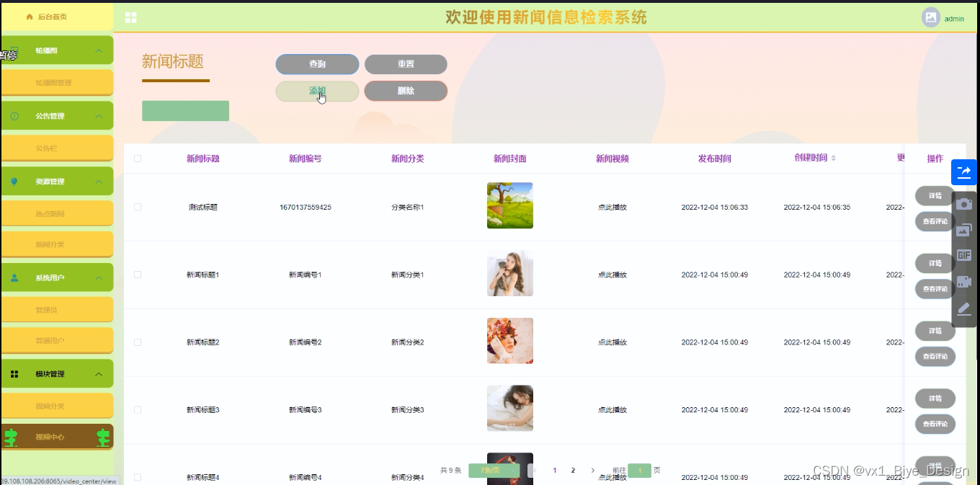980x485 pixels.
Task: Click 查看评论 for row 新闻标题2
Action: 935,356
